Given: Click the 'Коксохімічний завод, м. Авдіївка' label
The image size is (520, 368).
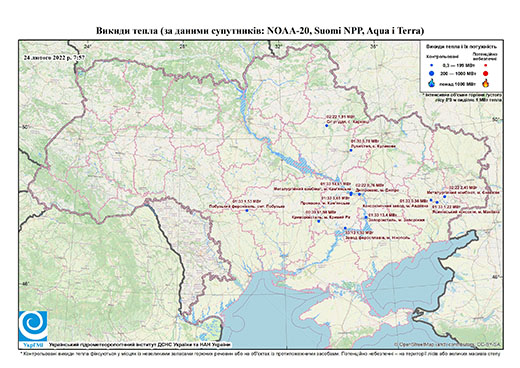Looking at the screenshot, I should 395,206.
